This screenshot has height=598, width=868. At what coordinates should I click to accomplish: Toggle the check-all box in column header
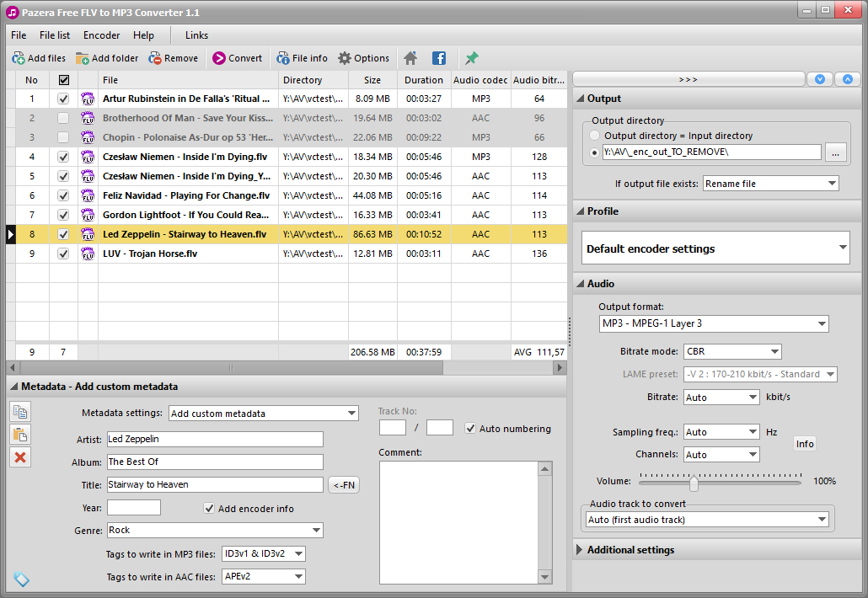coord(64,80)
